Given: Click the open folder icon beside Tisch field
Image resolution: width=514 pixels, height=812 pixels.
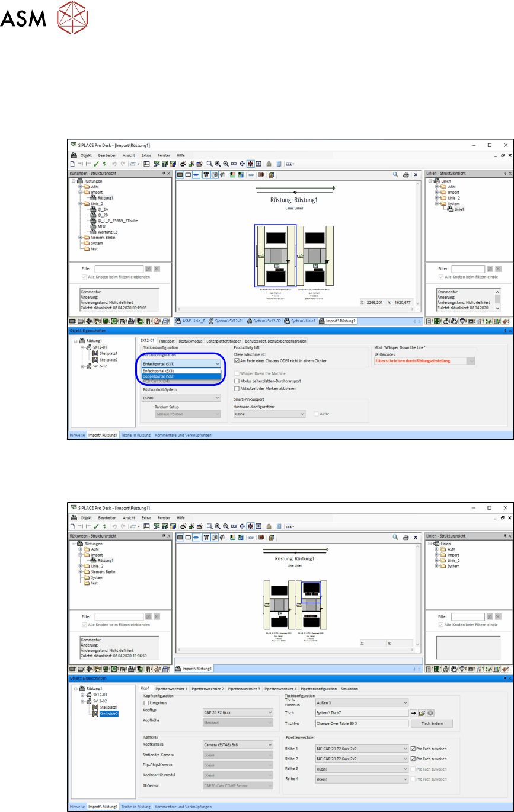Looking at the screenshot, I should [x=422, y=712].
